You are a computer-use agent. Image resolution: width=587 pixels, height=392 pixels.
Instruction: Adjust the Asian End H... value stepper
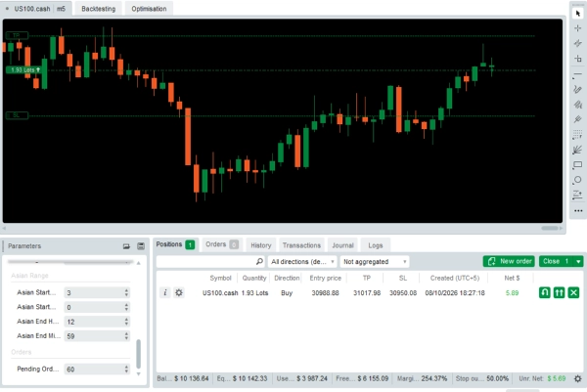click(126, 322)
